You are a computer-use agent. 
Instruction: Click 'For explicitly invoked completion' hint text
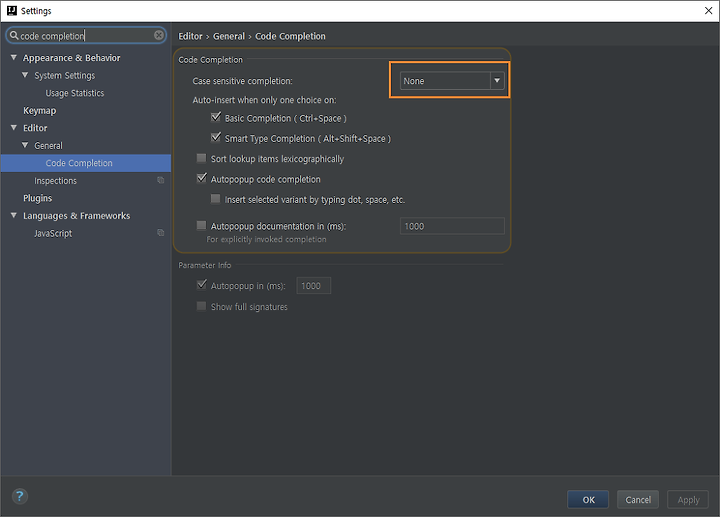pos(266,239)
